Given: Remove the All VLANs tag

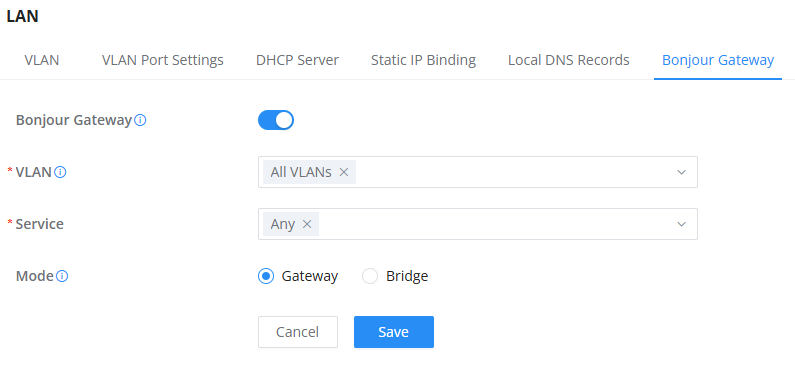Looking at the screenshot, I should tap(344, 172).
